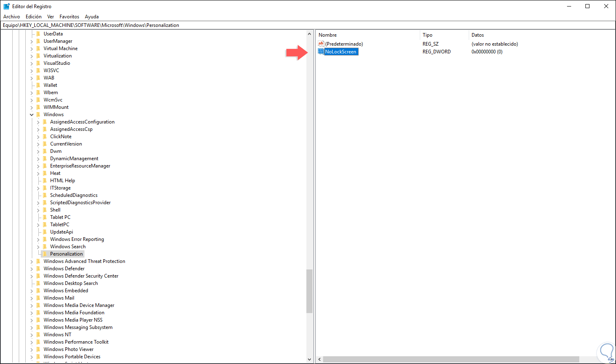Click the Windows Defender folder icon

point(38,269)
